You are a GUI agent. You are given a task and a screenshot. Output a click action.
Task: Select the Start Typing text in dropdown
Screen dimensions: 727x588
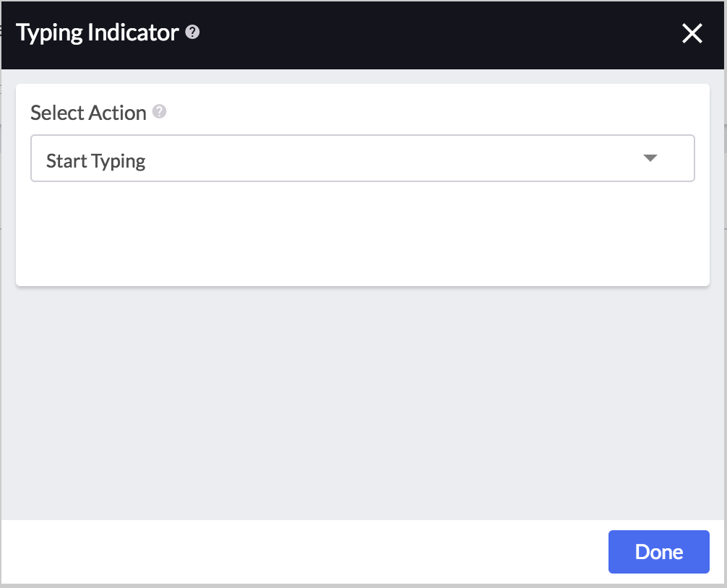coord(96,161)
